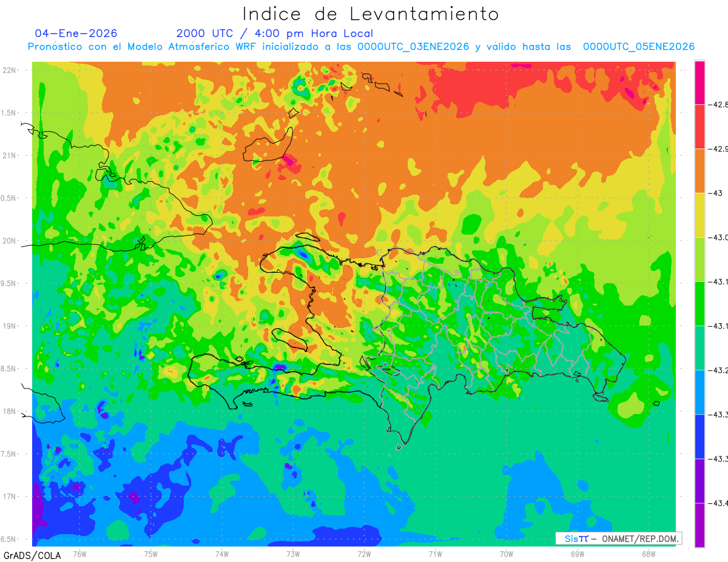Click the '75W' longitude axis label

point(151,554)
